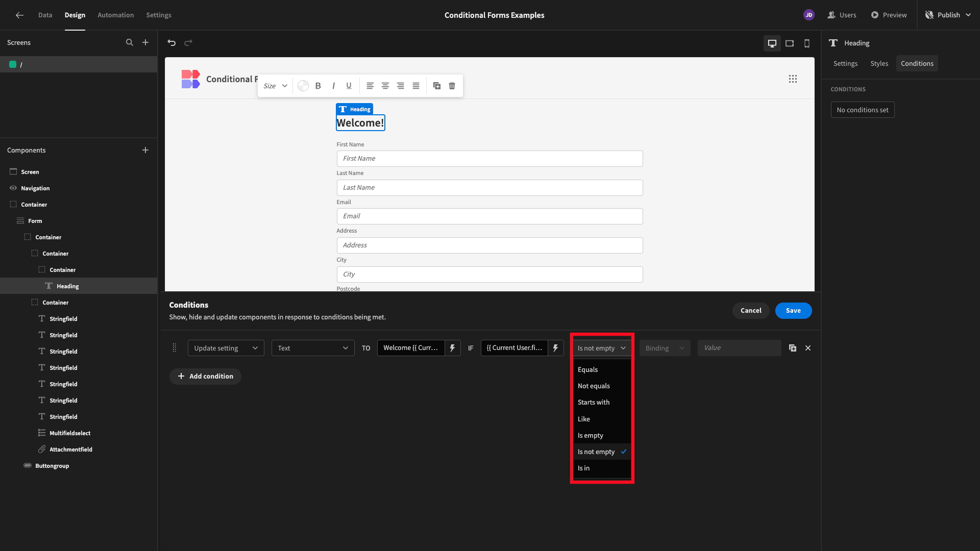Viewport: 980px width, 551px height.
Task: Align heading text left
Action: coord(370,86)
